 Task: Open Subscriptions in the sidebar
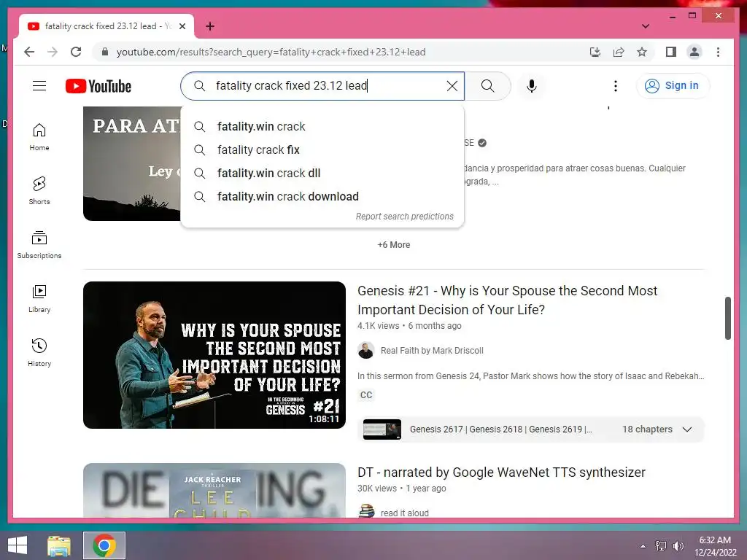39,245
